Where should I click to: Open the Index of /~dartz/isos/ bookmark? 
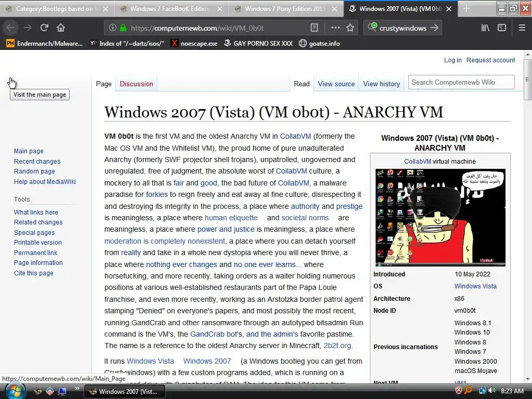click(127, 44)
